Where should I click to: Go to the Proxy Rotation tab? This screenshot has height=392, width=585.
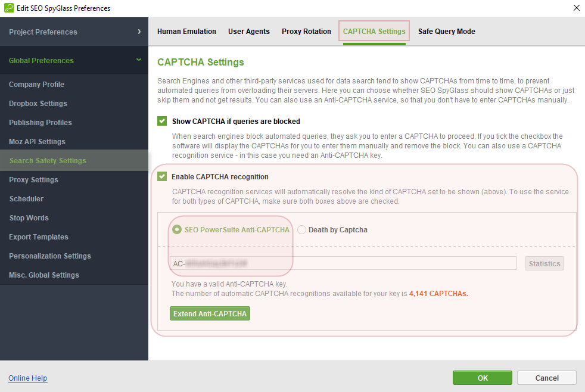[x=306, y=32]
